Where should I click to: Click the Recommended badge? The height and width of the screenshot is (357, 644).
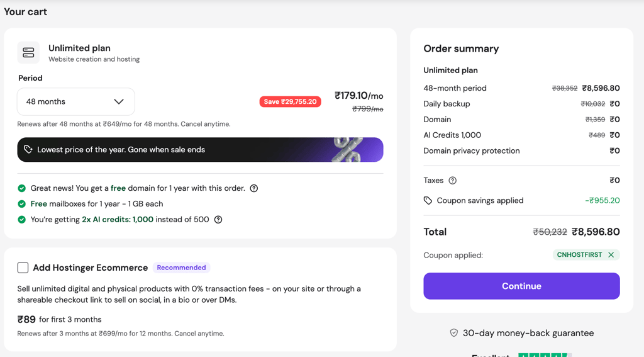click(181, 268)
